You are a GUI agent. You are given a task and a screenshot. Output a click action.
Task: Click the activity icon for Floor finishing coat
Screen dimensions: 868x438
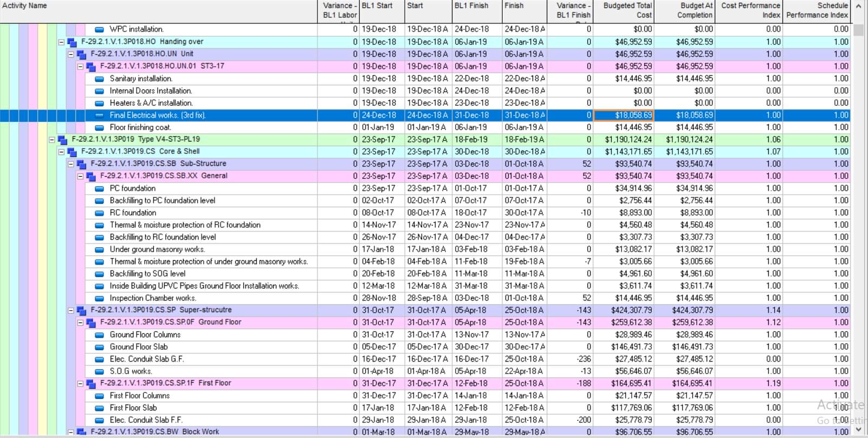point(99,127)
